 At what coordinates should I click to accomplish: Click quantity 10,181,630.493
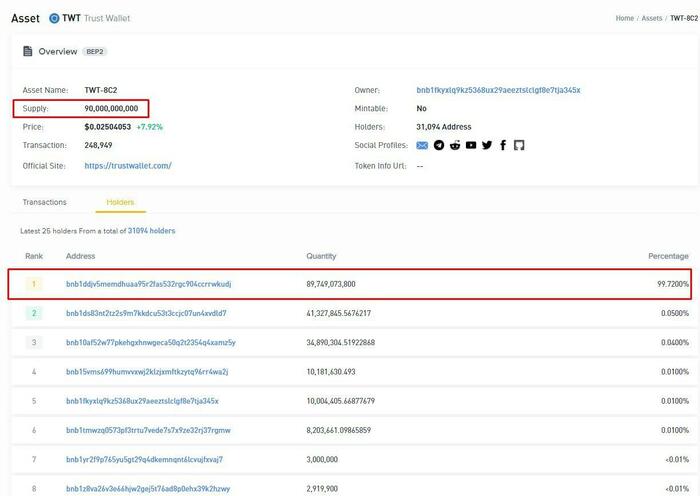(x=331, y=372)
